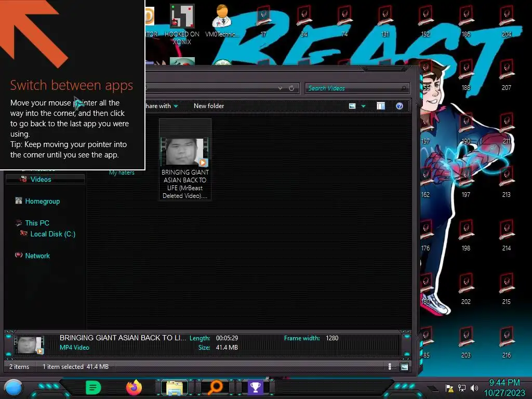
Task: Open the Explorer help question mark icon
Action: coord(400,106)
